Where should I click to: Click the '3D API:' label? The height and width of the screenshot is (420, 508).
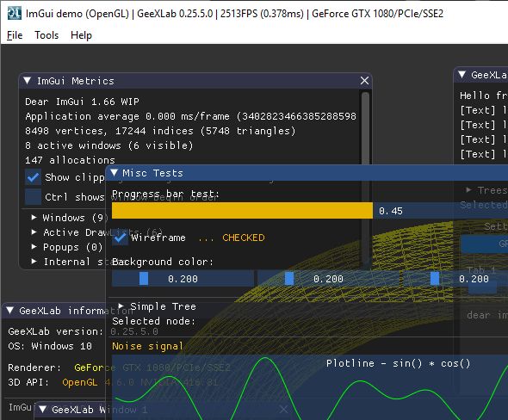point(28,382)
